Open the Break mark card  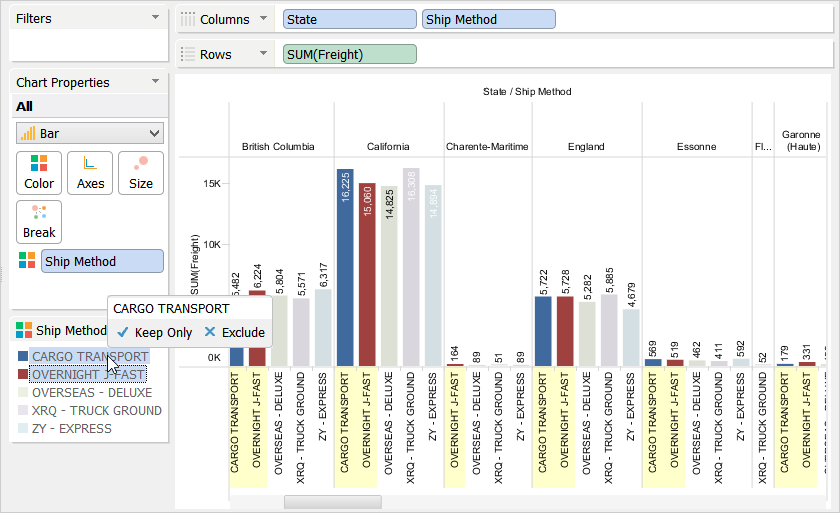[x=39, y=221]
